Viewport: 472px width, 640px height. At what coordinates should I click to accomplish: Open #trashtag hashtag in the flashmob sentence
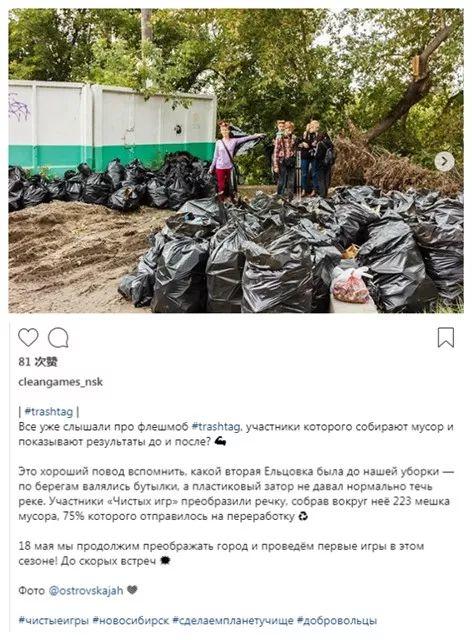(x=216, y=427)
